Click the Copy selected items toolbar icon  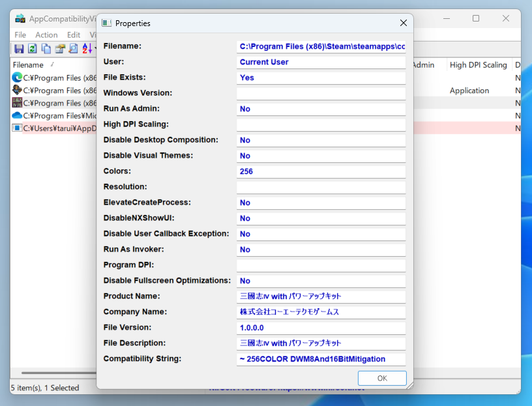coord(46,49)
